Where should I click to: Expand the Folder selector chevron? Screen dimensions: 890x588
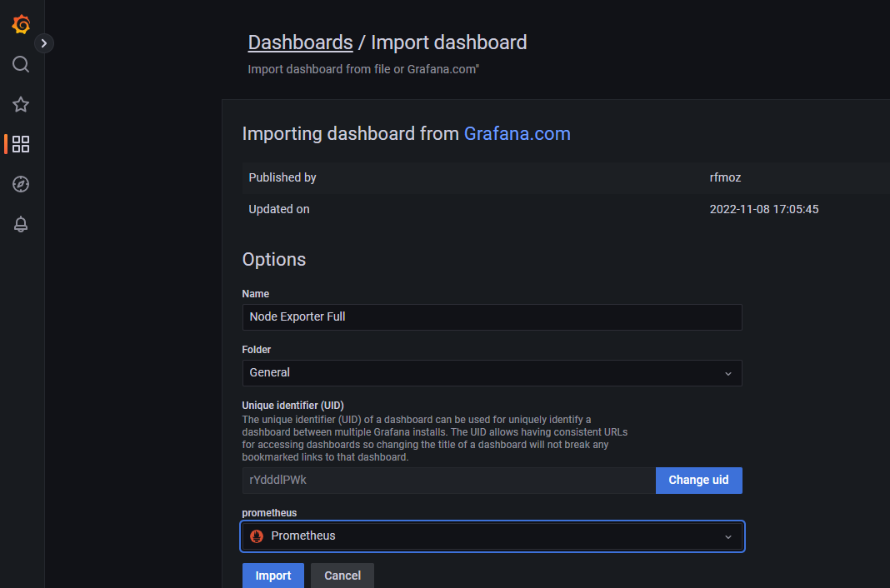728,373
